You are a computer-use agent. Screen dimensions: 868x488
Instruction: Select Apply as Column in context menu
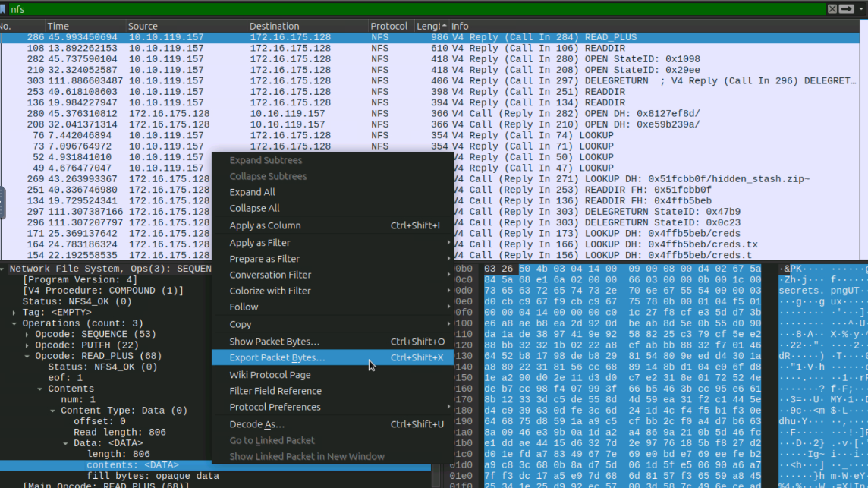pyautogui.click(x=265, y=225)
